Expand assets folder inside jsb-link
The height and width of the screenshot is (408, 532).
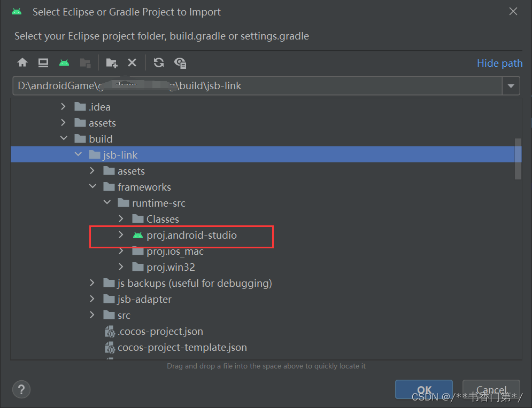tap(92, 170)
